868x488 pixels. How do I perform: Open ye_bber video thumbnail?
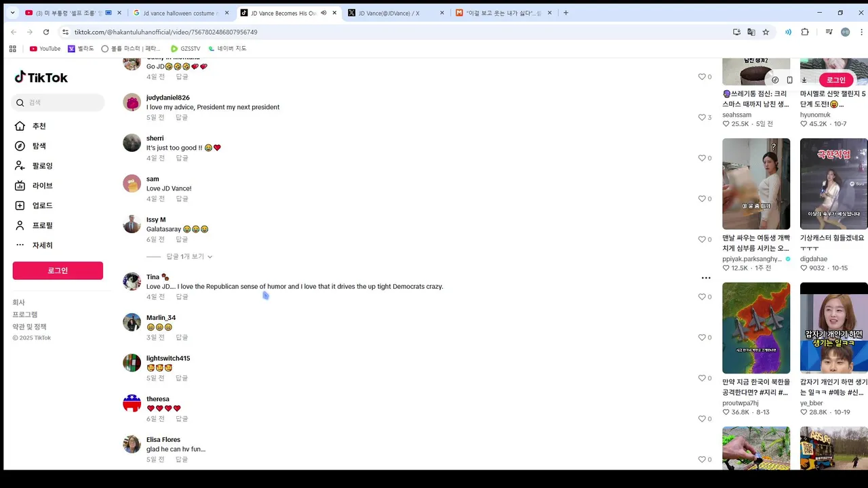[834, 328]
